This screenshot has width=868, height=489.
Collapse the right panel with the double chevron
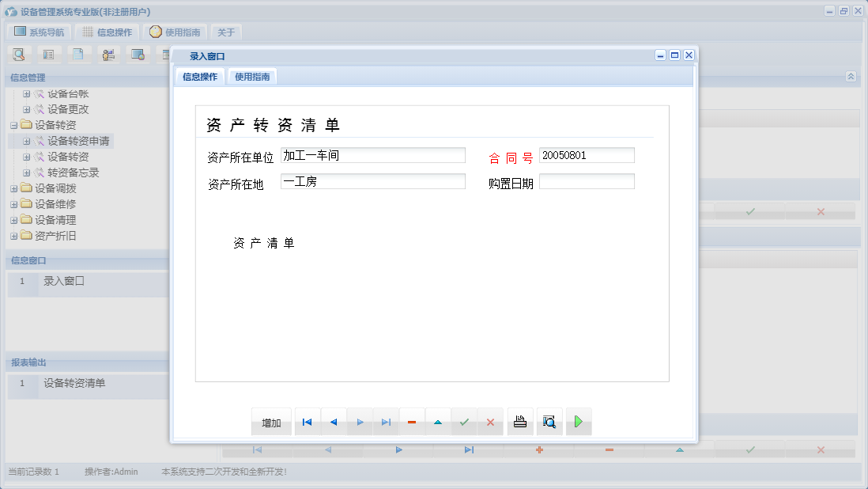click(851, 77)
